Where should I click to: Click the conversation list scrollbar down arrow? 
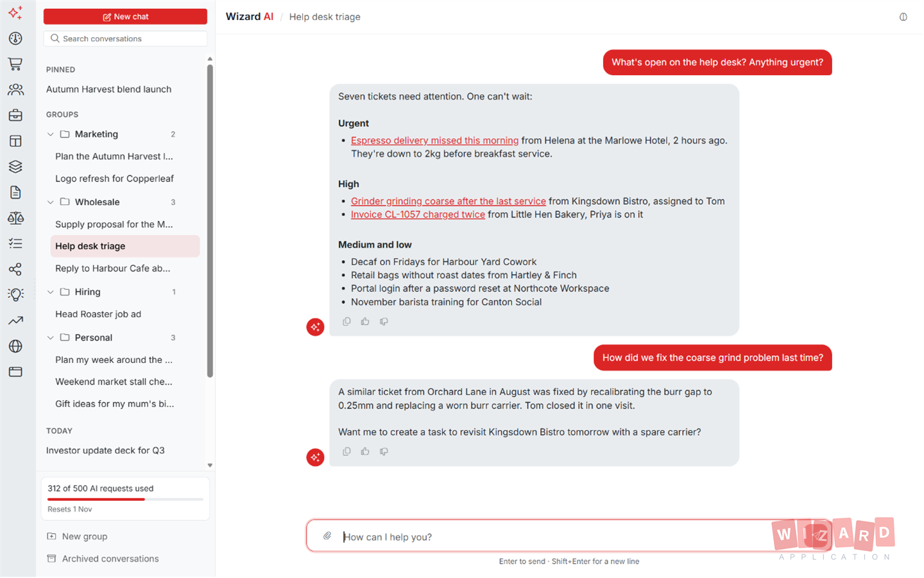point(210,465)
